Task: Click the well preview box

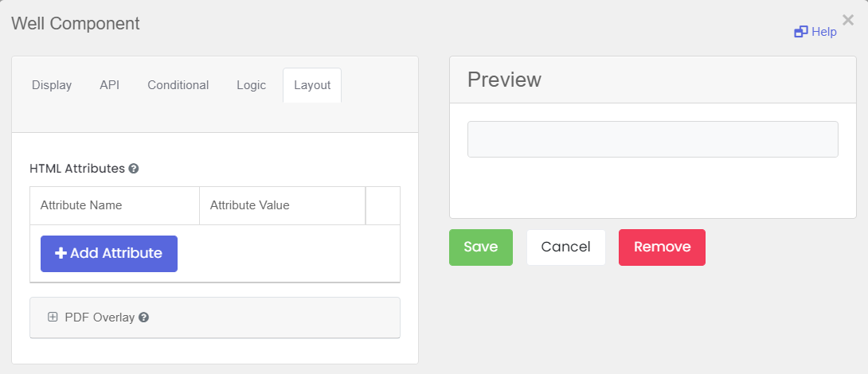Action: coord(653,139)
